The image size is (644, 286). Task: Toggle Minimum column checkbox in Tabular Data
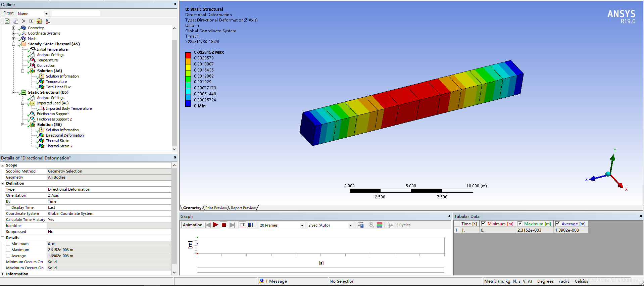point(483,224)
